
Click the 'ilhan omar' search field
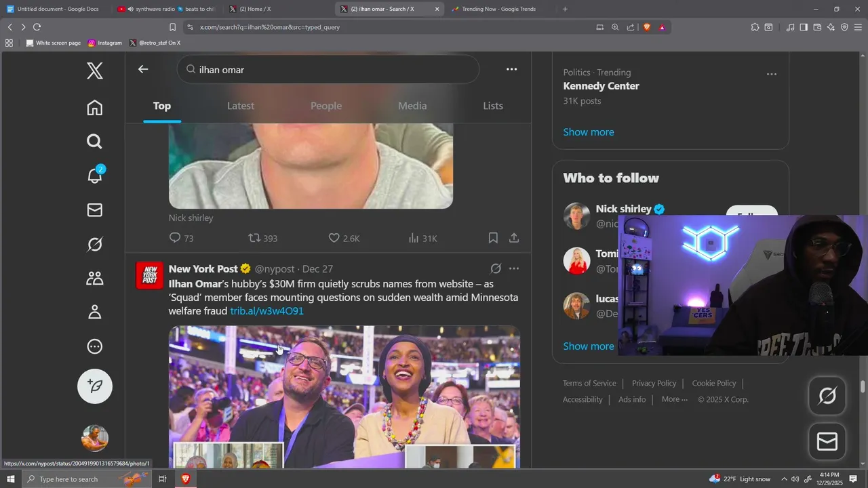(328, 69)
